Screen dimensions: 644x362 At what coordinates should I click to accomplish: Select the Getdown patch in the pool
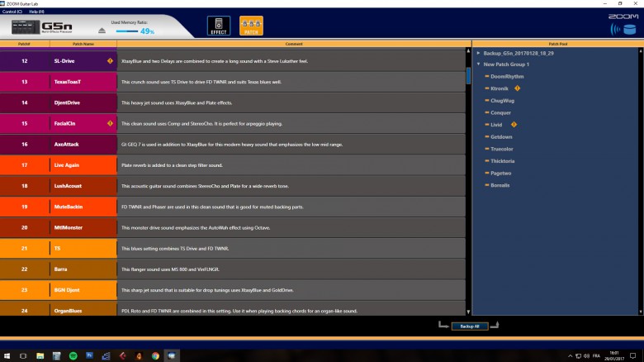[501, 137]
